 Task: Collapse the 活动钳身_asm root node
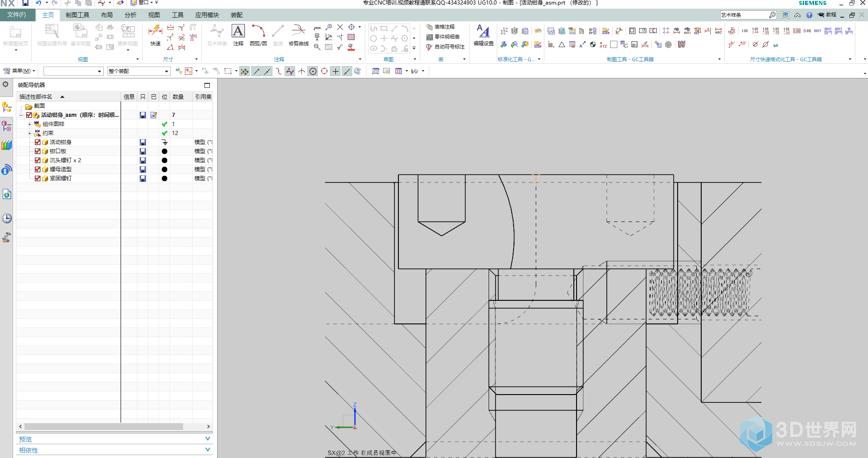tap(21, 115)
